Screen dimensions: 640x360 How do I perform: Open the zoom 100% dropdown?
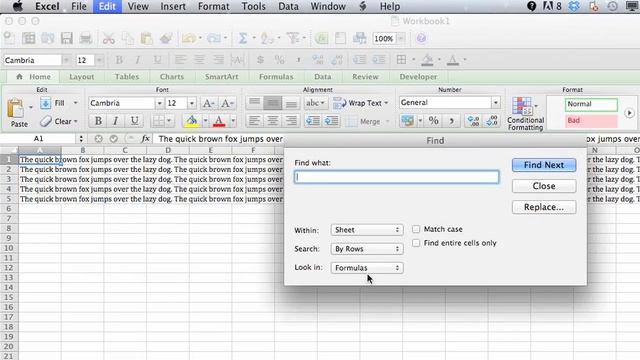click(401, 38)
